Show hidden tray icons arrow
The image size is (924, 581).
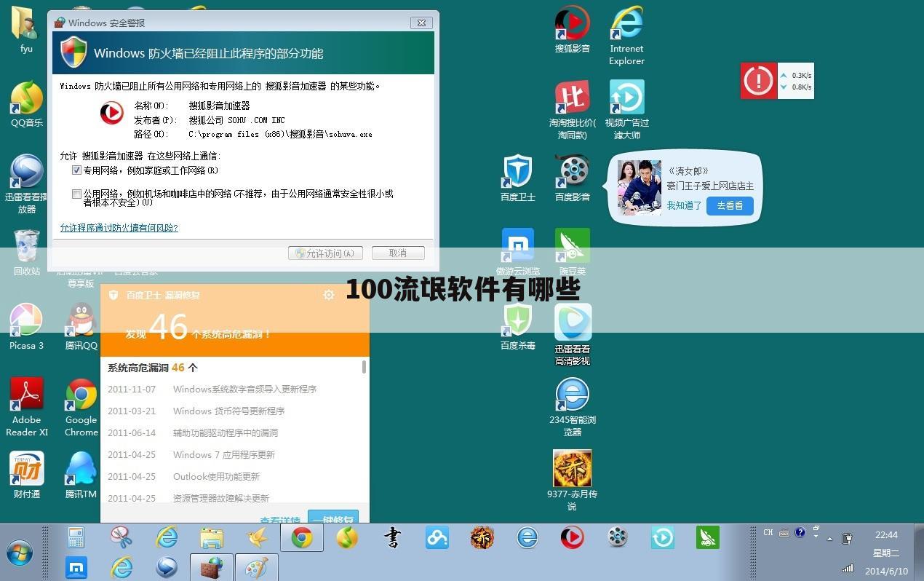tap(830, 539)
